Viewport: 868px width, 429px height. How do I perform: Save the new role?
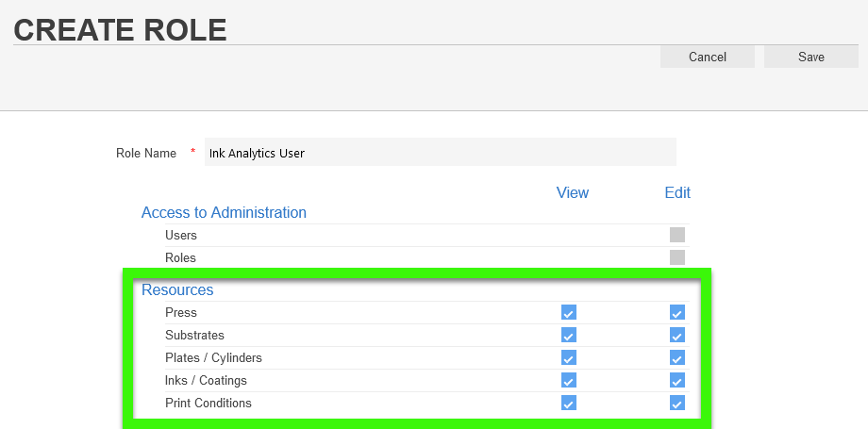coord(810,57)
